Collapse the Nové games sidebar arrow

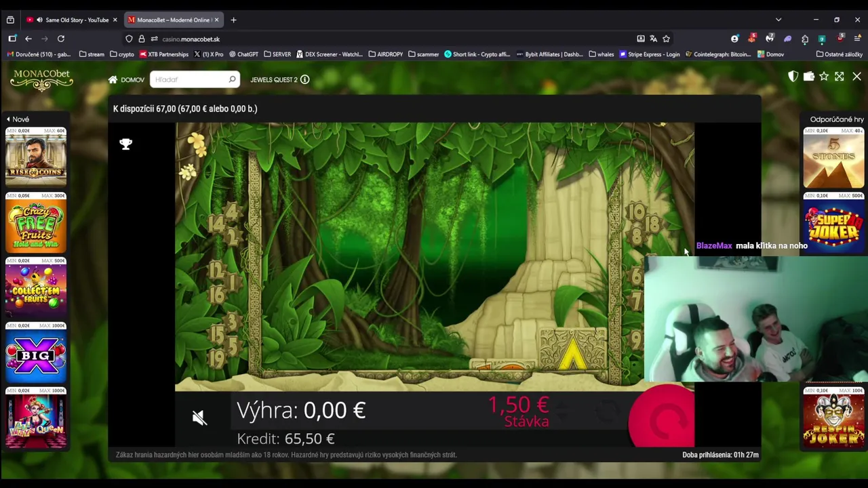click(8, 119)
